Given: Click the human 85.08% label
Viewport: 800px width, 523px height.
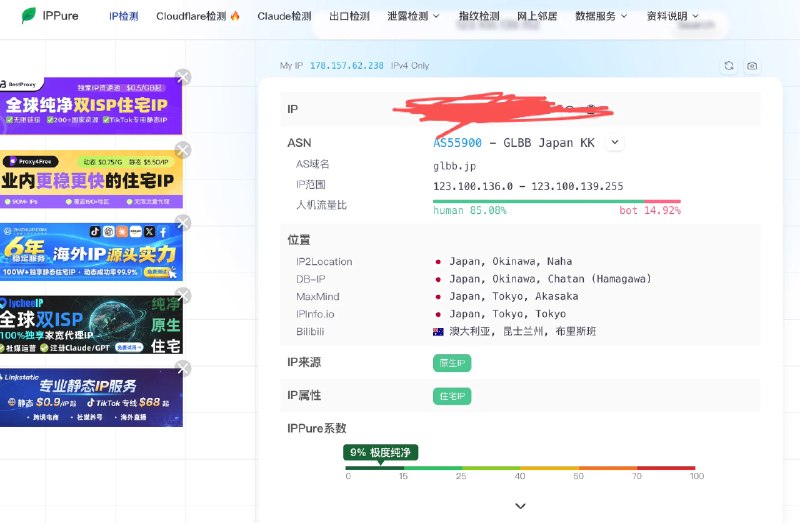Looking at the screenshot, I should (x=470, y=210).
